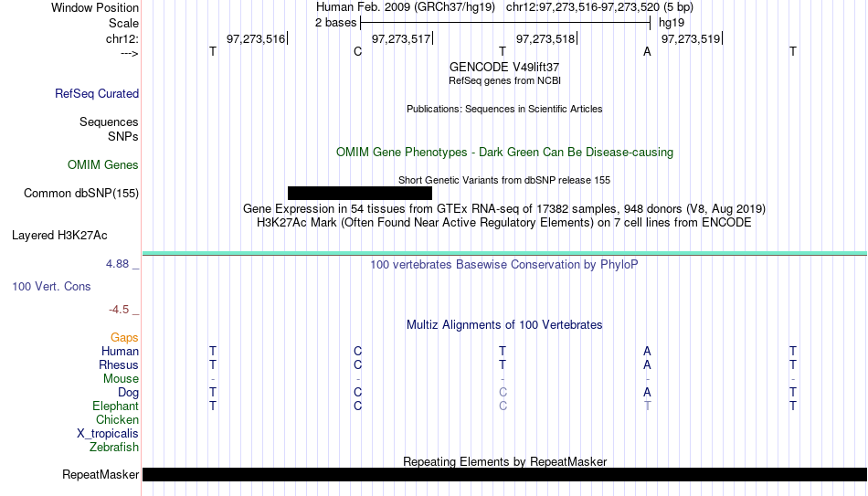Click the chr12: ruler label
868x496 pixels.
pyautogui.click(x=122, y=38)
